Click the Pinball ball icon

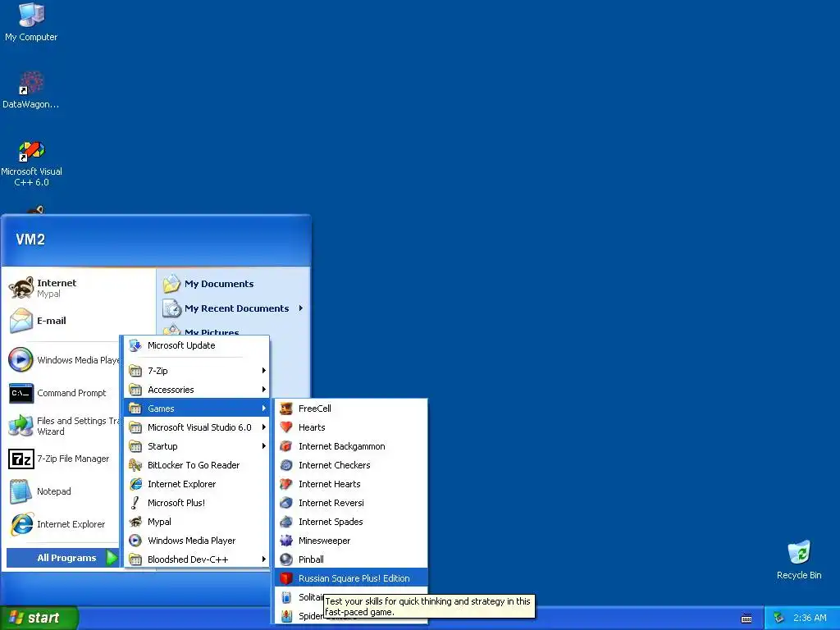(286, 559)
